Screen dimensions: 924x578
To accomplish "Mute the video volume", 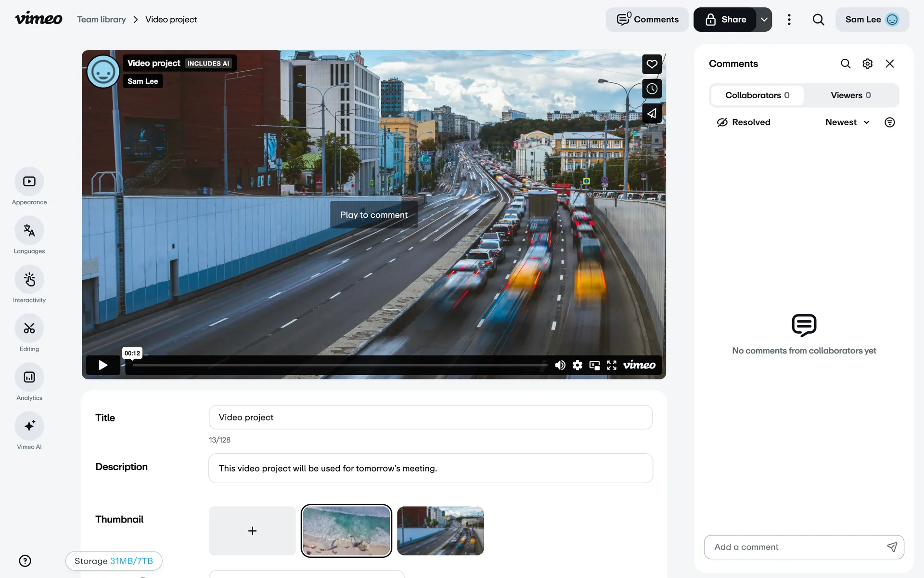I will click(560, 365).
